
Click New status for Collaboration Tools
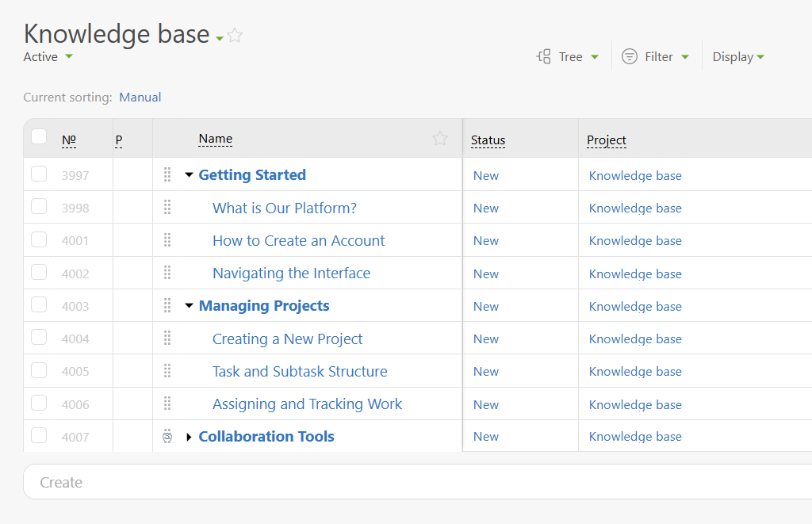[486, 437]
